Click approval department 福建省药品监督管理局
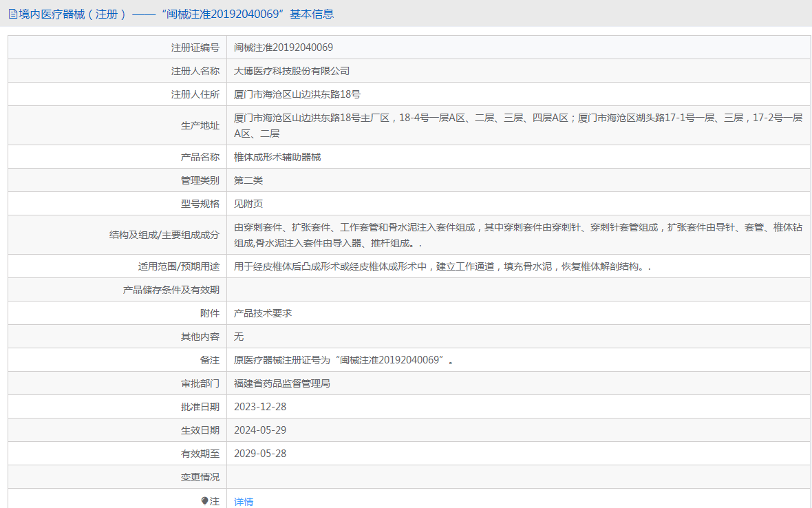Image resolution: width=812 pixels, height=508 pixels. pos(282,383)
